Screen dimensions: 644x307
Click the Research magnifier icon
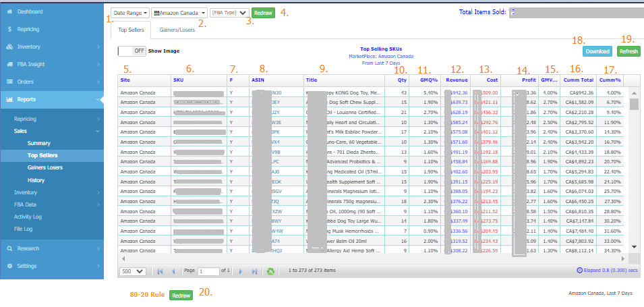9,248
